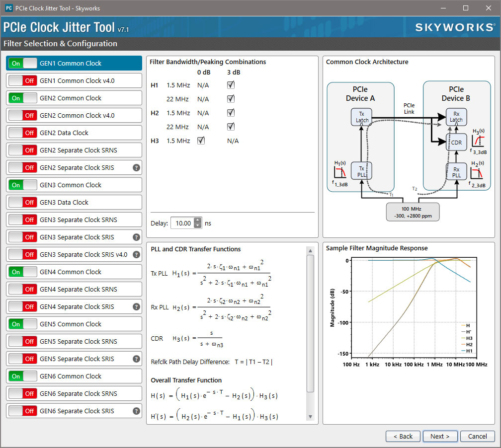Click help icon for GEN4 Separate Clock SRIS

(x=136, y=307)
